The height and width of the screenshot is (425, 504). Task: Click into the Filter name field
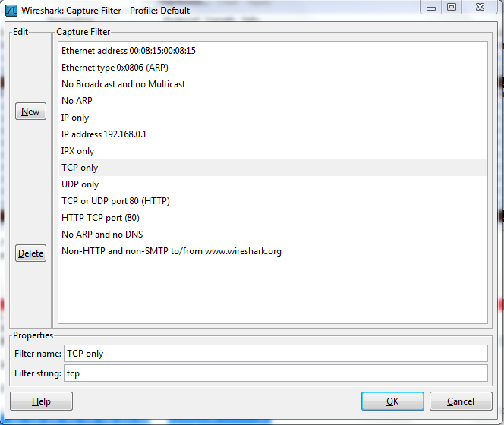[276, 354]
